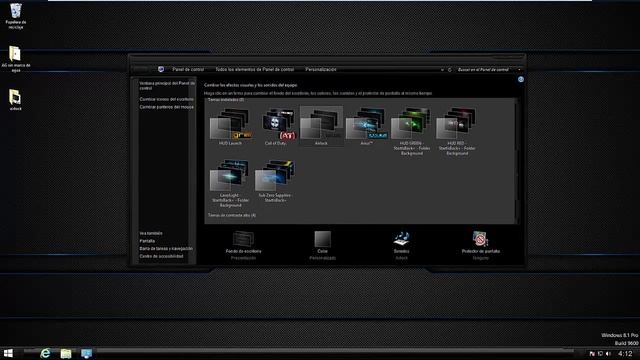Refresh the Control Panel view
This screenshot has width=640, height=360.
click(450, 70)
